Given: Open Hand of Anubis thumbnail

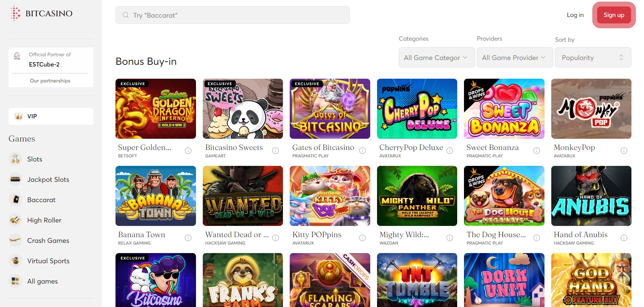Looking at the screenshot, I should [591, 196].
